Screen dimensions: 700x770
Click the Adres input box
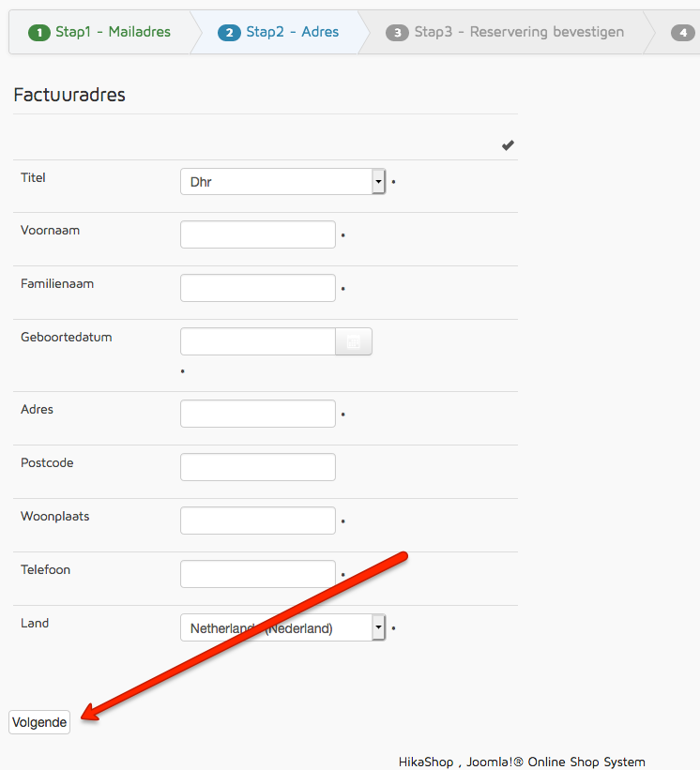[x=257, y=414]
